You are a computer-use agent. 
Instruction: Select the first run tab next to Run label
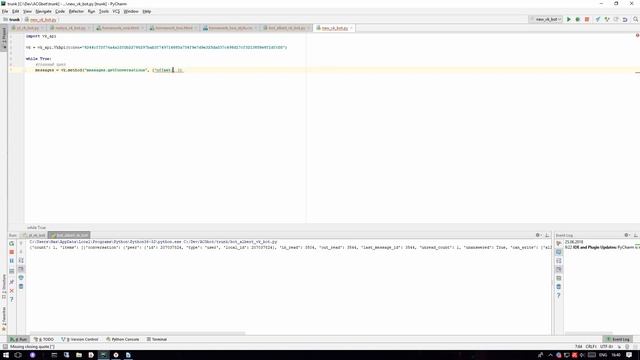[x=34, y=235]
